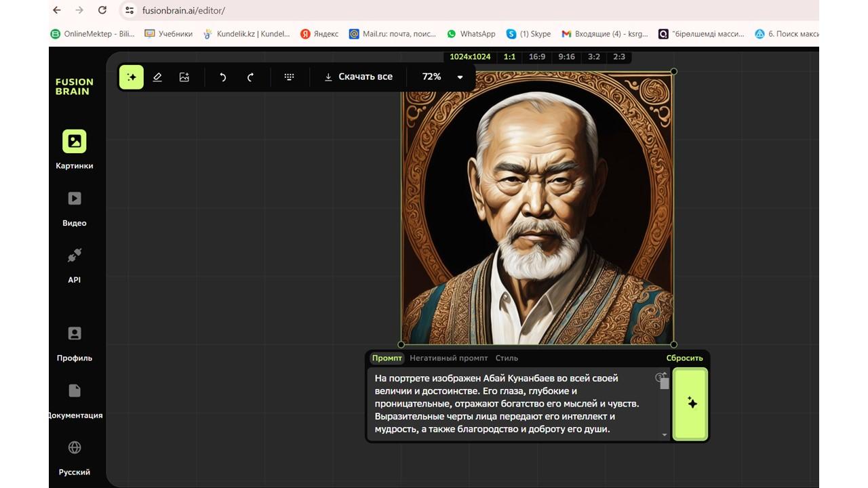Click Сбросить to reset the prompt
This screenshot has height=488, width=868.
point(684,358)
